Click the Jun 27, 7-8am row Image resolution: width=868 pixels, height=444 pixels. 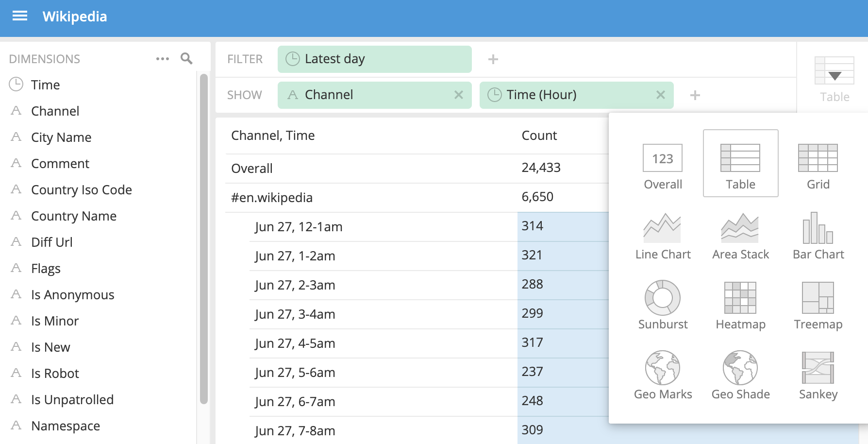[x=429, y=430]
